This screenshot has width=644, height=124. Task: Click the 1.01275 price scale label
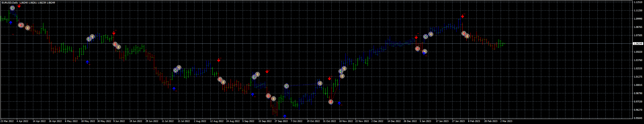pos(638,77)
